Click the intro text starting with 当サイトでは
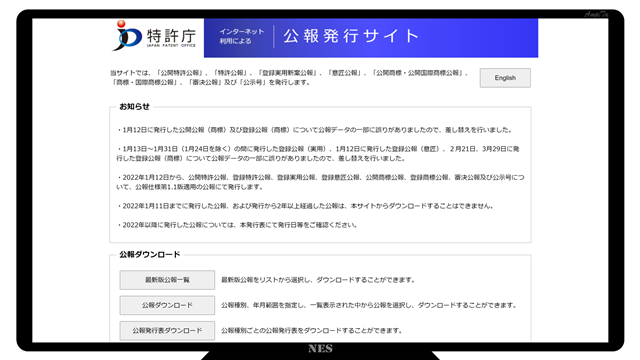The image size is (640, 360). tap(289, 78)
